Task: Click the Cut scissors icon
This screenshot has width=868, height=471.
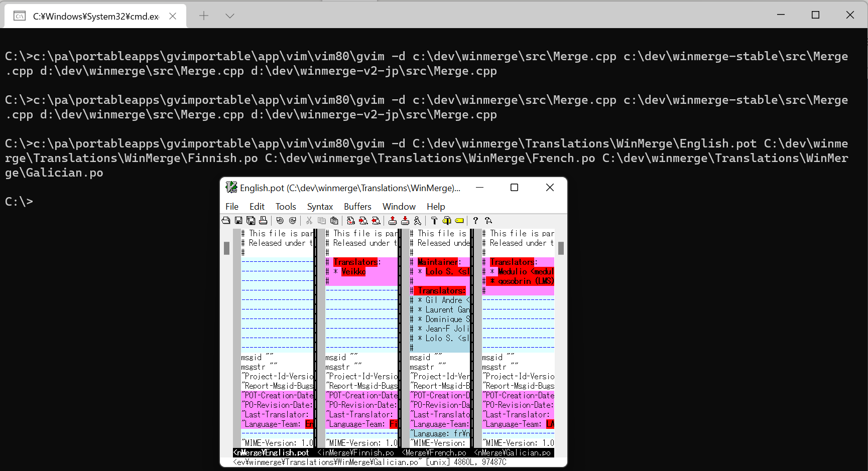Action: (x=309, y=221)
